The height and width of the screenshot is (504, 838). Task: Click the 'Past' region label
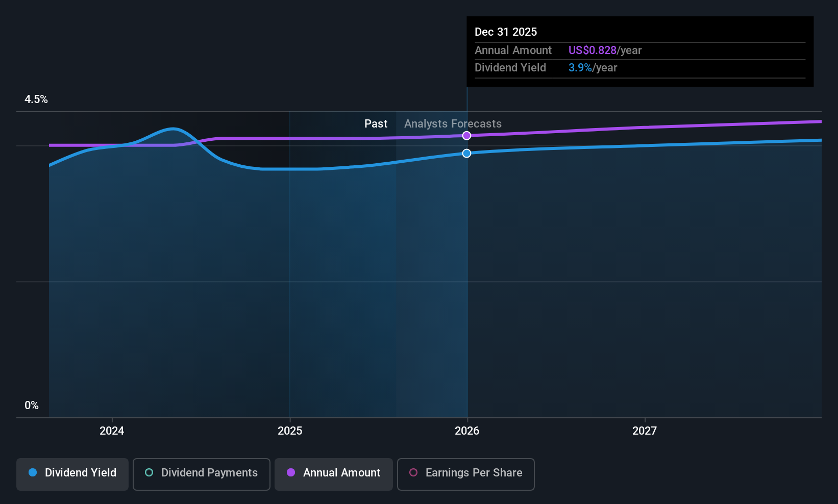point(376,124)
